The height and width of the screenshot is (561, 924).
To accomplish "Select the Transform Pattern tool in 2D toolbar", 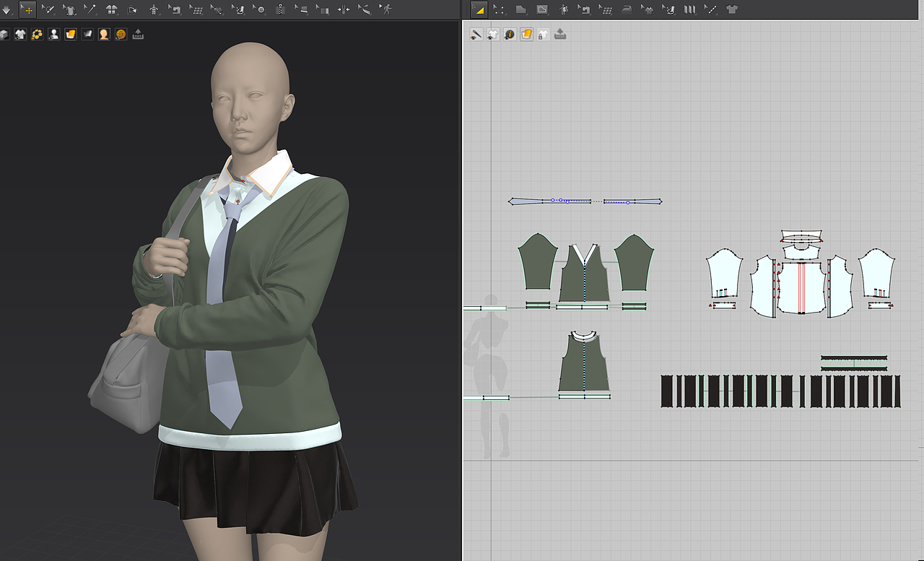I will pyautogui.click(x=478, y=9).
